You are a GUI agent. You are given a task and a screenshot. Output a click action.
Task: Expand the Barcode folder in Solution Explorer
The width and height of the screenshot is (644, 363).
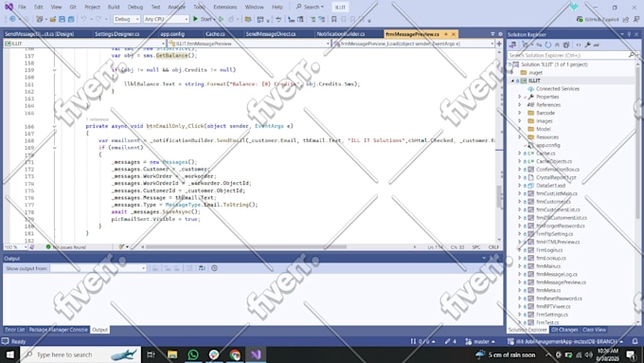[x=520, y=113]
